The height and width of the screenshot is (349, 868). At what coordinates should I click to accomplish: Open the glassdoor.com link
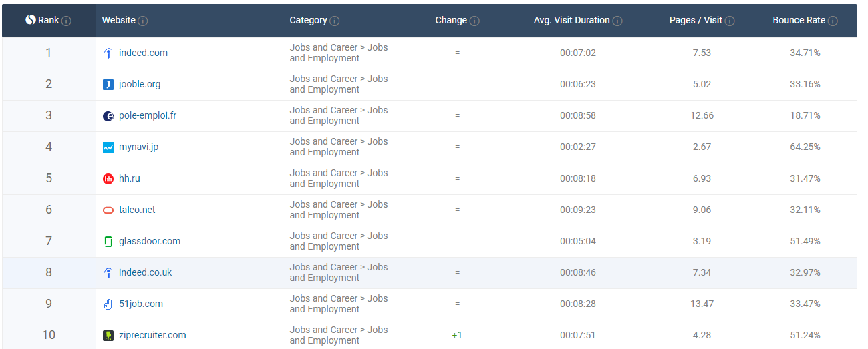pyautogui.click(x=150, y=241)
